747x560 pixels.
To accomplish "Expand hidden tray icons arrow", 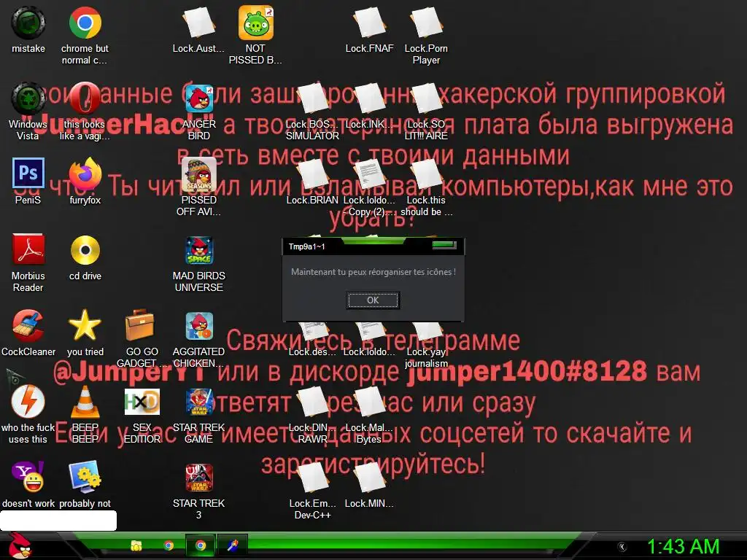I will tap(622, 546).
